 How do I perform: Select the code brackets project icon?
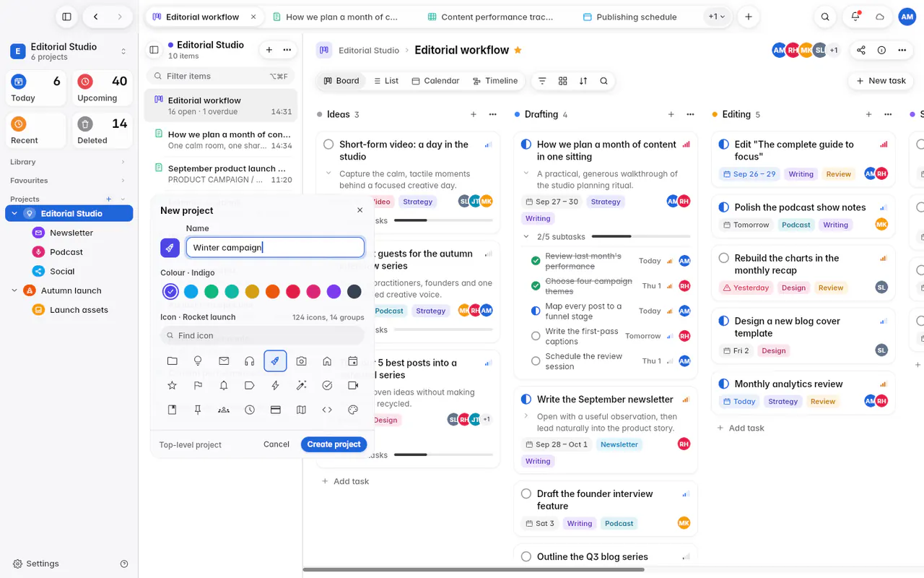pos(327,410)
